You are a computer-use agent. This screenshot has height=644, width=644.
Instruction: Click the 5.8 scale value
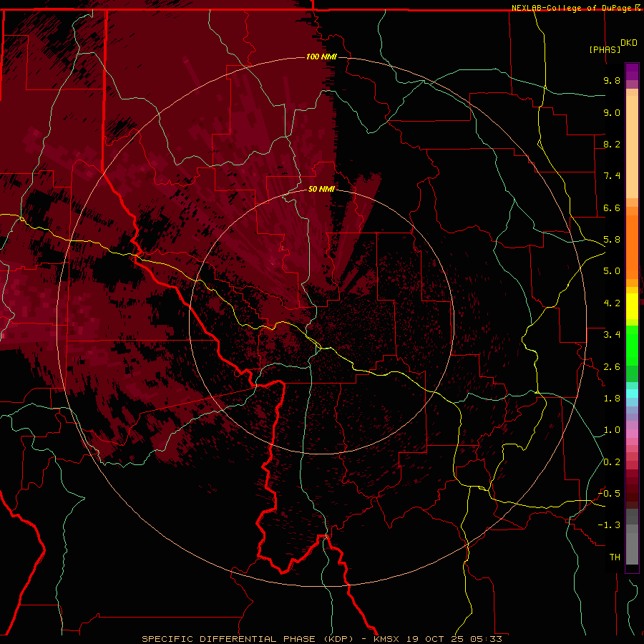612,240
